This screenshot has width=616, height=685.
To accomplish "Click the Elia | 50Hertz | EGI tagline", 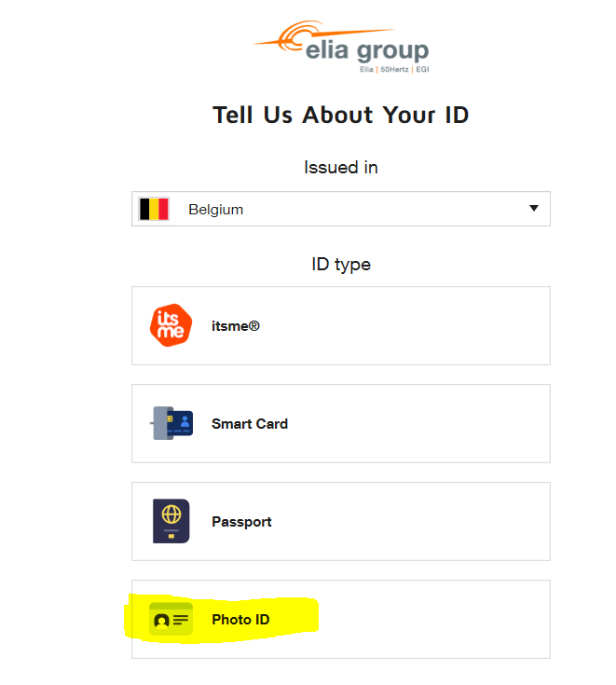I will [x=394, y=70].
